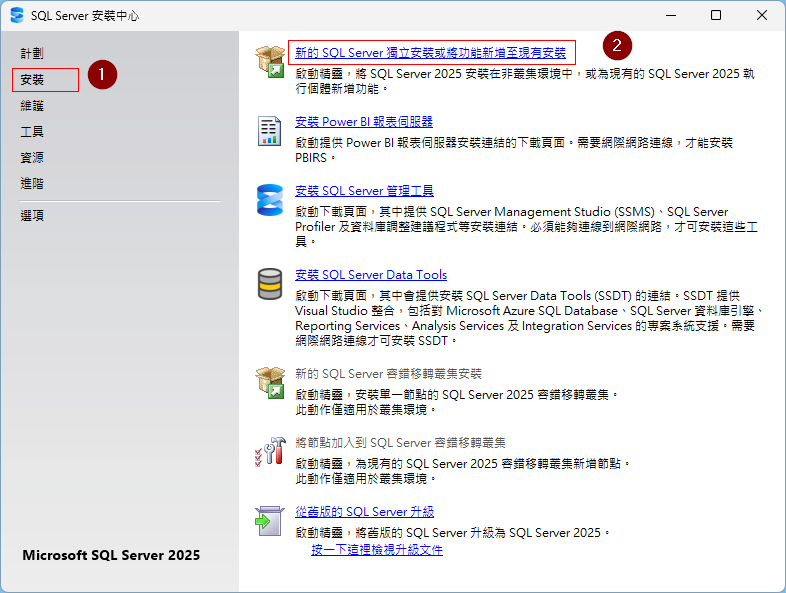Image resolution: width=786 pixels, height=593 pixels.
Task: Maximize the SQL Server 安裝中心 window
Action: tap(716, 15)
